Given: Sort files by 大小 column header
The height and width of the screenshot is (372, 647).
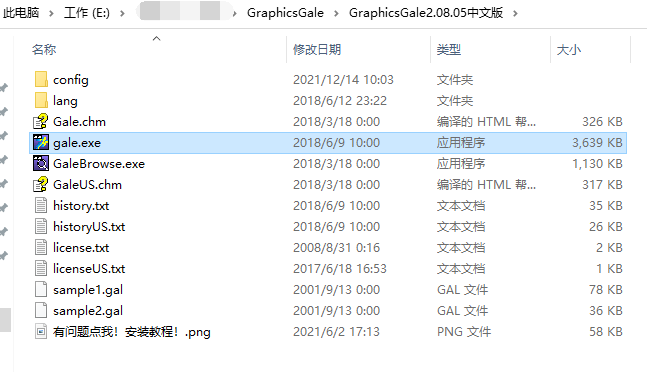Looking at the screenshot, I should 569,50.
